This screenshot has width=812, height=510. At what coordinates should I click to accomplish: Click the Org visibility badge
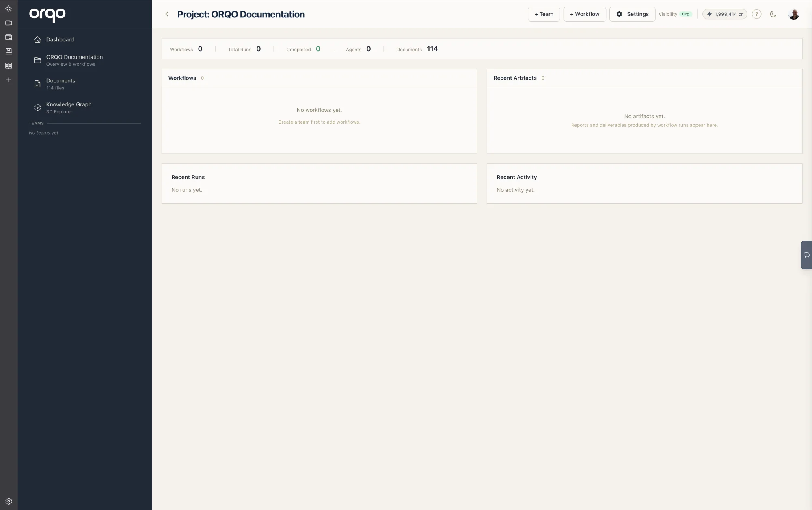pyautogui.click(x=686, y=14)
